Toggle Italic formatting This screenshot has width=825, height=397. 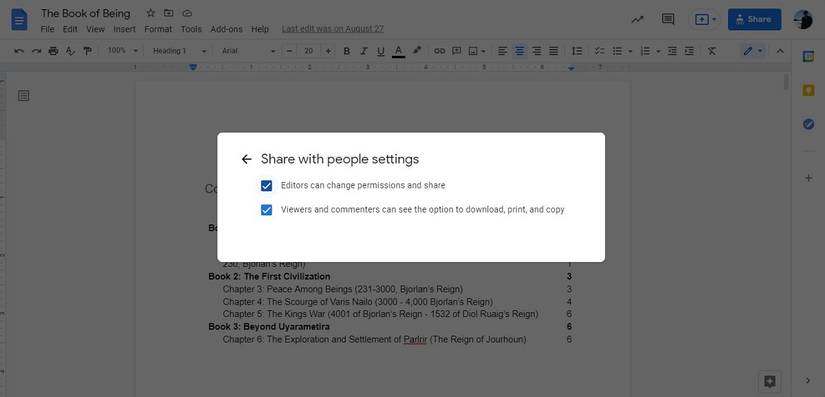tap(364, 51)
